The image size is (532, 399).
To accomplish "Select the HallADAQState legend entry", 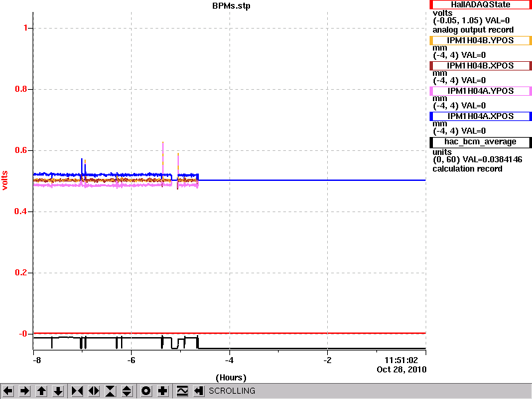I will (x=480, y=5).
